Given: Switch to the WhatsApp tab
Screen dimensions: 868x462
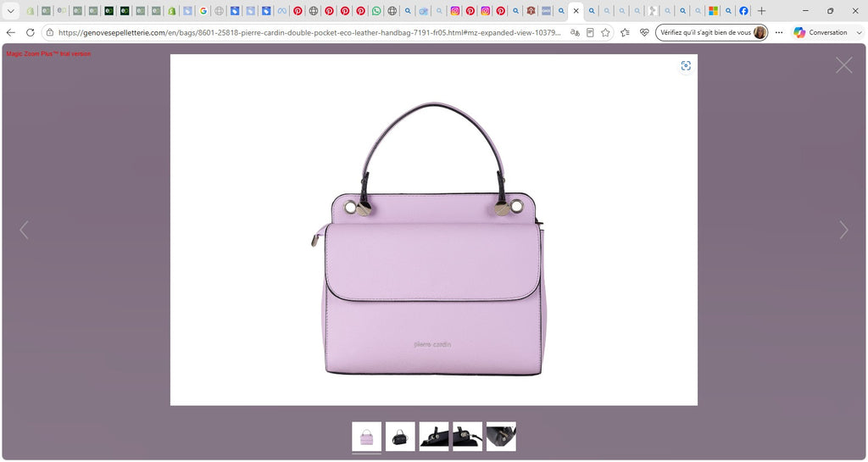Looking at the screenshot, I should click(x=376, y=10).
